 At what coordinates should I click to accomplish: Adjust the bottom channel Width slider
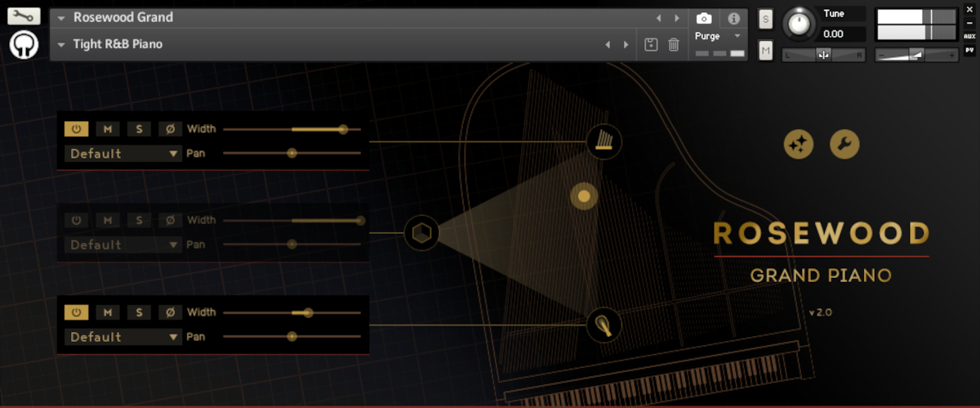(x=292, y=312)
